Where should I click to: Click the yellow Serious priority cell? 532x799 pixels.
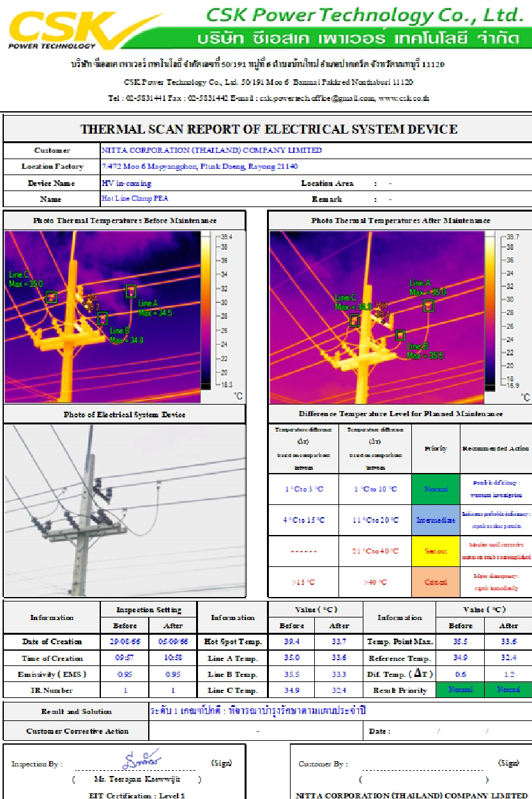436,551
